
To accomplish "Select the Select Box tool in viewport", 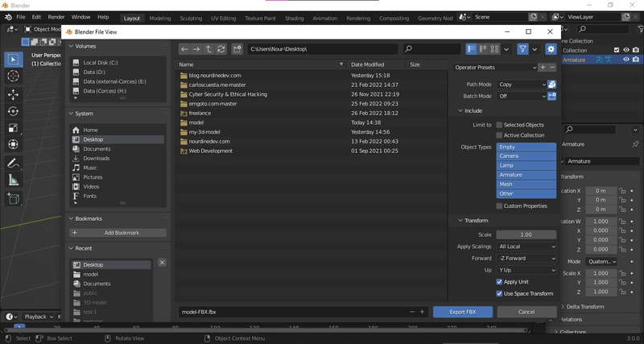I will (13, 60).
